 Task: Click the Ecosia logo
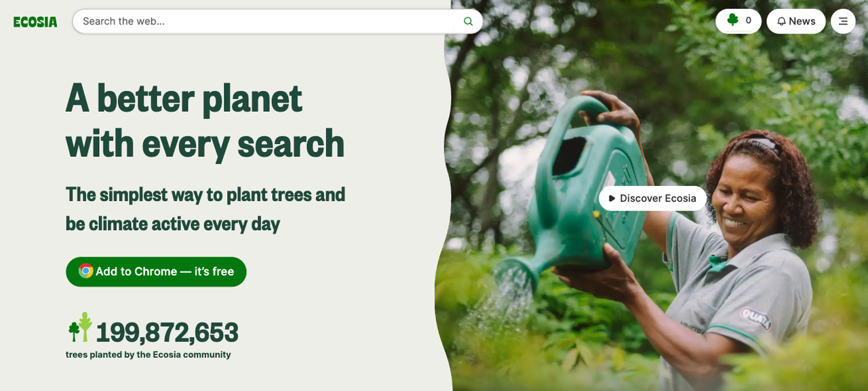tap(35, 22)
